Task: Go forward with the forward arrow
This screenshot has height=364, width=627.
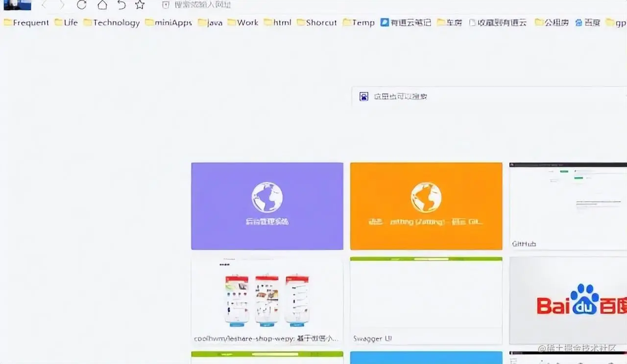Action: coord(62,5)
